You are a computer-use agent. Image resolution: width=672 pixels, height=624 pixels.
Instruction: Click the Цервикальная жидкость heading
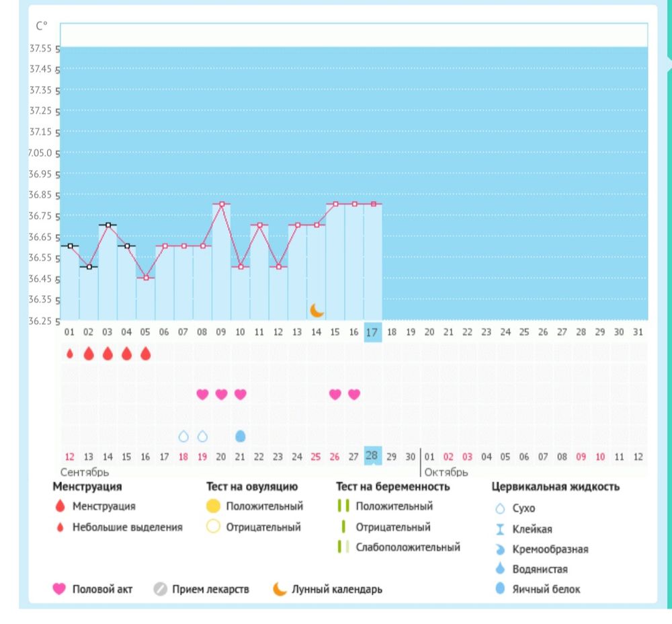click(556, 487)
